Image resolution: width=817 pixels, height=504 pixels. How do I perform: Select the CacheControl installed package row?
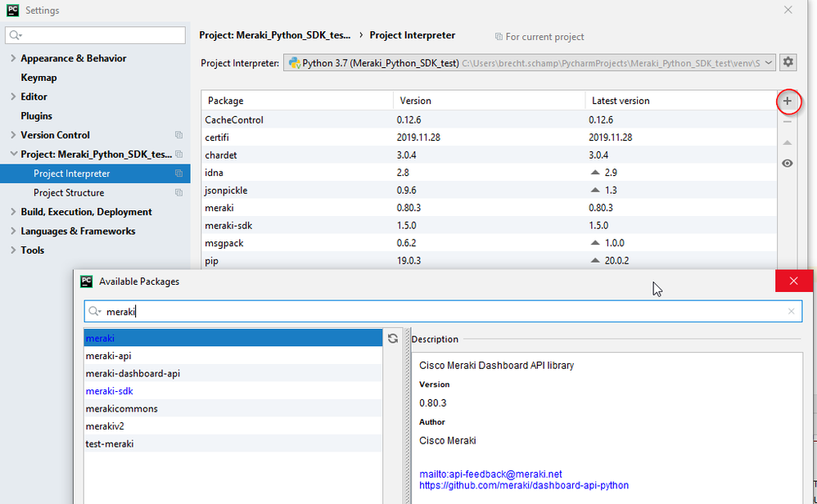coord(489,119)
